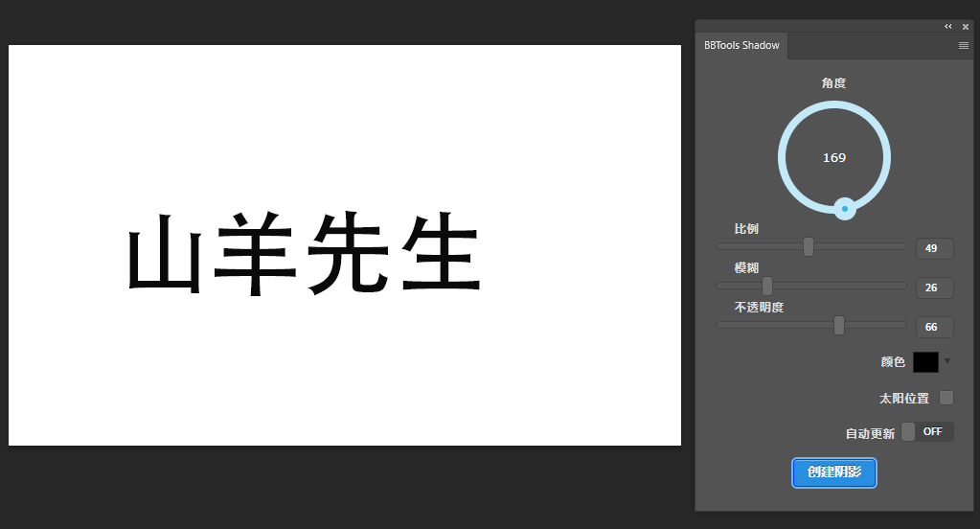980x529 pixels.
Task: Focus the 模糊 value field showing 26
Action: click(934, 287)
